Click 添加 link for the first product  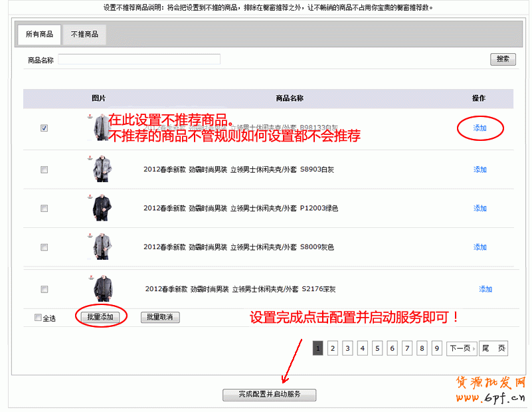coord(480,128)
